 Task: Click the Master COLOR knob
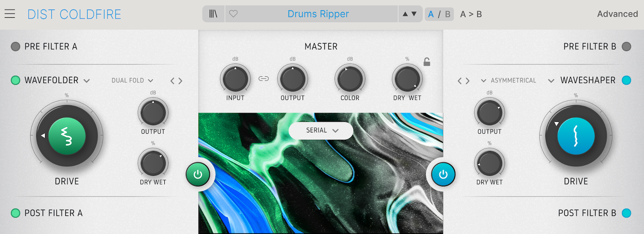pos(350,79)
